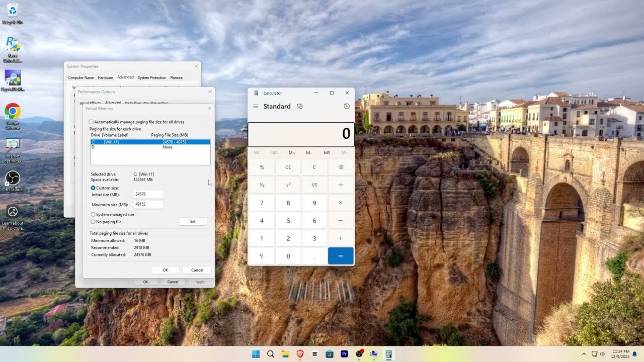Click the percent key in Calculator
This screenshot has width=644, height=362.
[x=262, y=167]
